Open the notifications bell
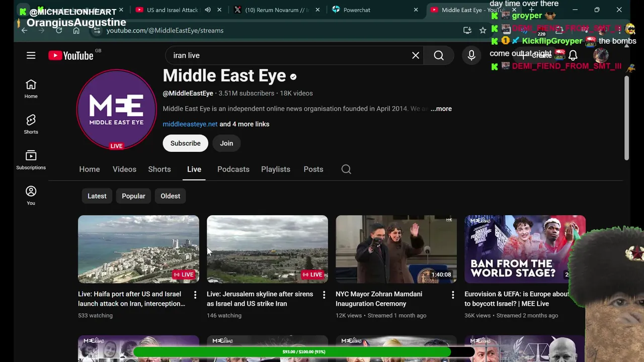The image size is (644, 362). (573, 55)
